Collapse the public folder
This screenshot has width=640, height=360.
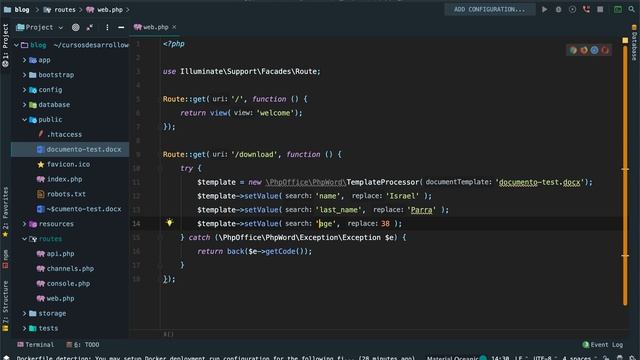24,120
